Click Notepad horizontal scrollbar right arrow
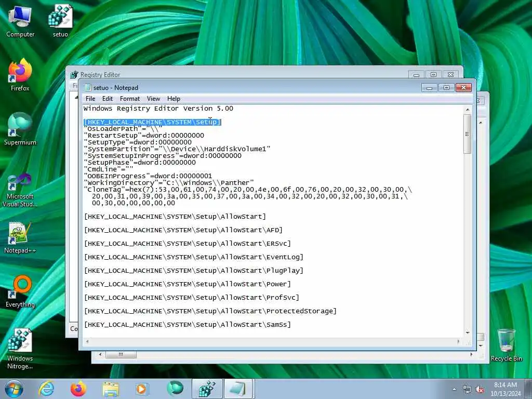532x399 pixels. pyautogui.click(x=458, y=341)
